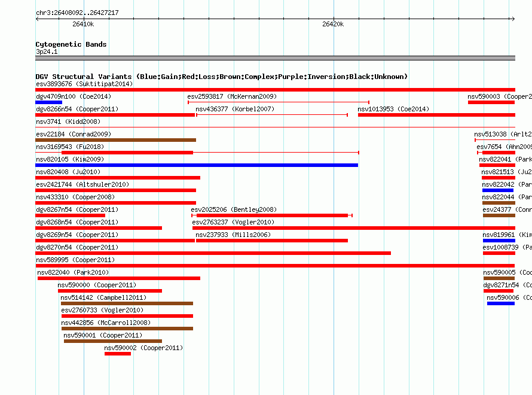The image size is (532, 395).
Task: Select the nsv819961 variant label
Action: point(507,235)
